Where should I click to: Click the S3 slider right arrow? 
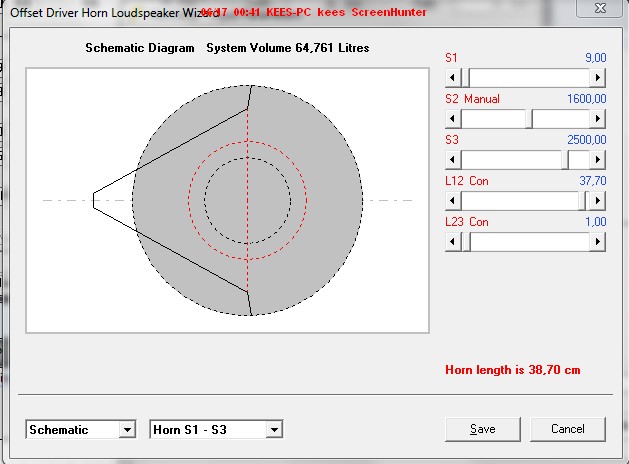click(597, 160)
